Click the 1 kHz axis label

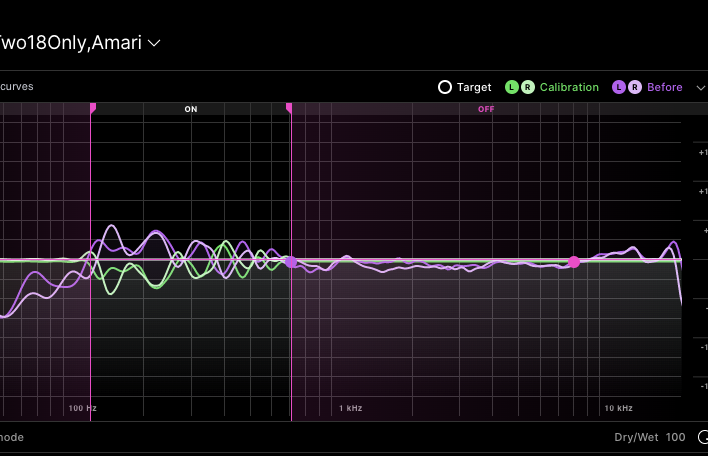351,408
